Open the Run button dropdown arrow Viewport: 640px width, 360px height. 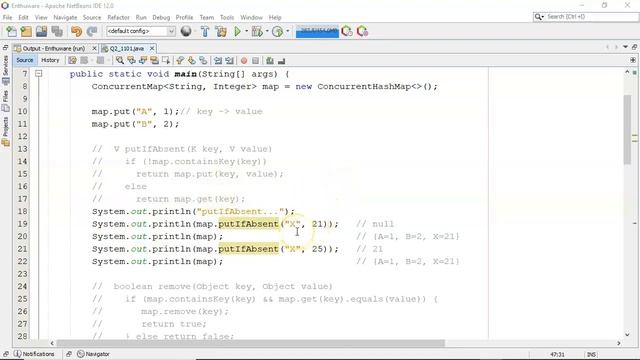pyautogui.click(x=246, y=31)
